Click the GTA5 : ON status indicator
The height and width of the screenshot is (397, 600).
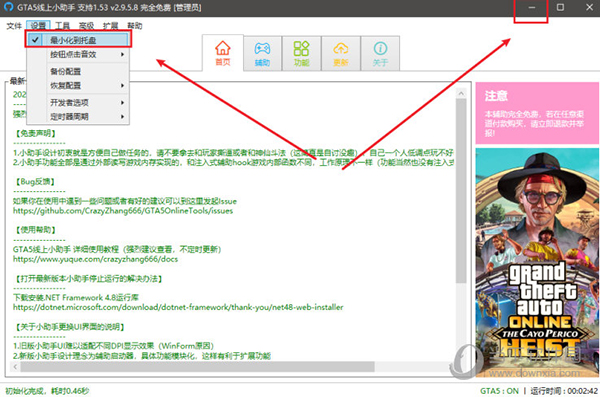click(499, 391)
